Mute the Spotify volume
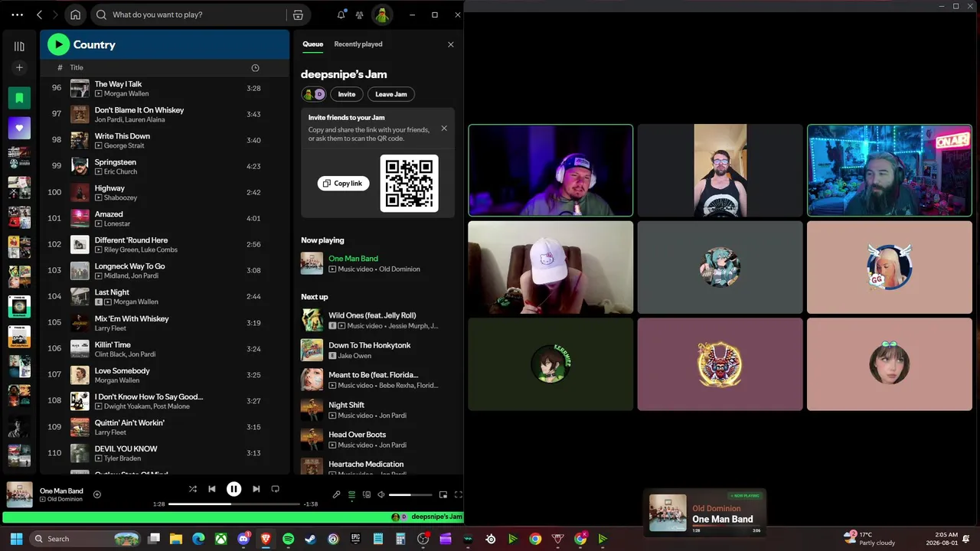This screenshot has height=551, width=980. click(x=381, y=495)
